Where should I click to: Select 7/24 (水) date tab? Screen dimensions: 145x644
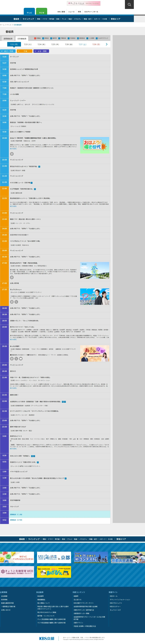[x=41, y=44]
